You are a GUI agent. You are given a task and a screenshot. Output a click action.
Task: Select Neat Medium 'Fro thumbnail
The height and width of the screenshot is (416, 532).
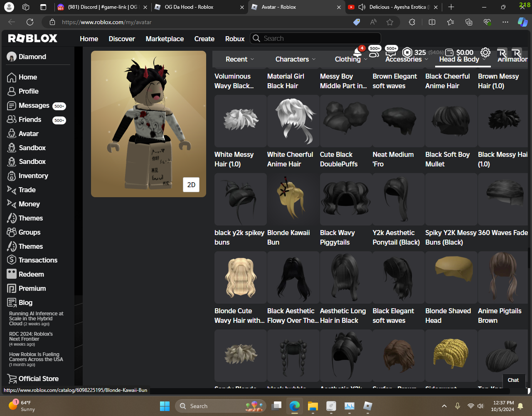[x=399, y=121]
